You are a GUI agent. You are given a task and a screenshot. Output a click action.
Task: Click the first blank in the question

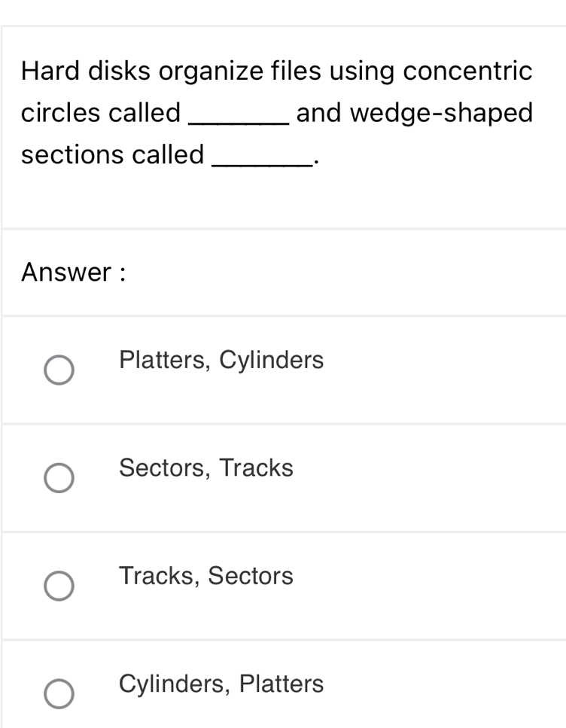click(x=239, y=117)
